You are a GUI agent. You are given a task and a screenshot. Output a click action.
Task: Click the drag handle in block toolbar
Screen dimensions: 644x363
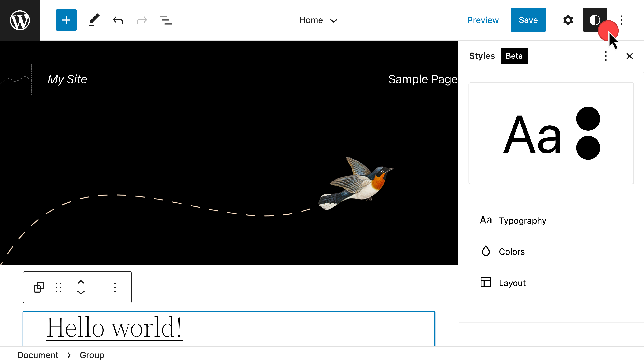pos(59,287)
